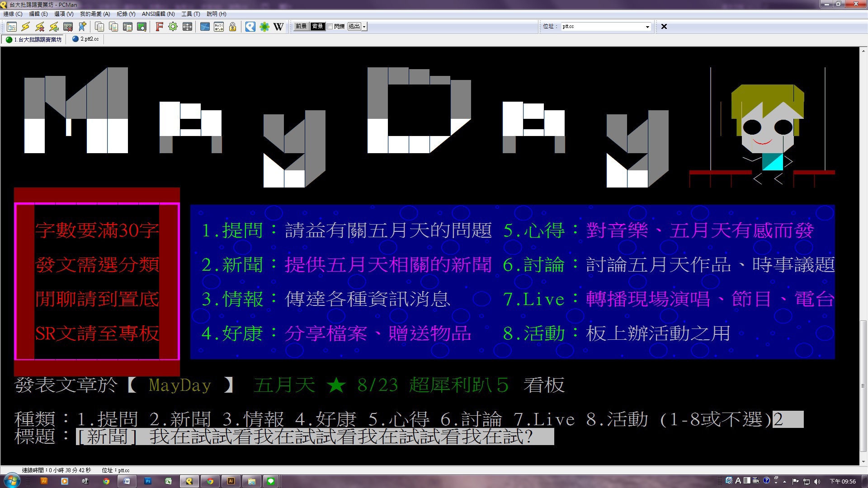Click the lightning bolt quick connect icon
868x488 pixels.
click(26, 27)
